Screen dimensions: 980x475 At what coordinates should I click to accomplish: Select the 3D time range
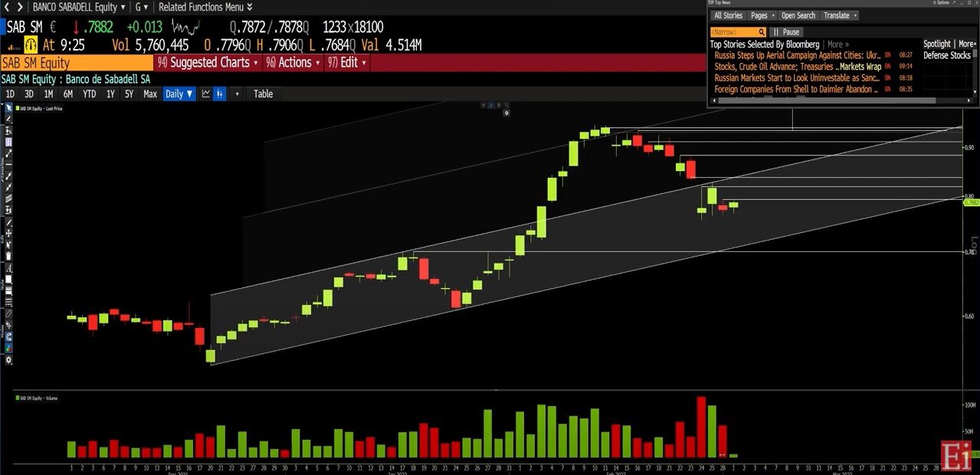click(x=29, y=94)
